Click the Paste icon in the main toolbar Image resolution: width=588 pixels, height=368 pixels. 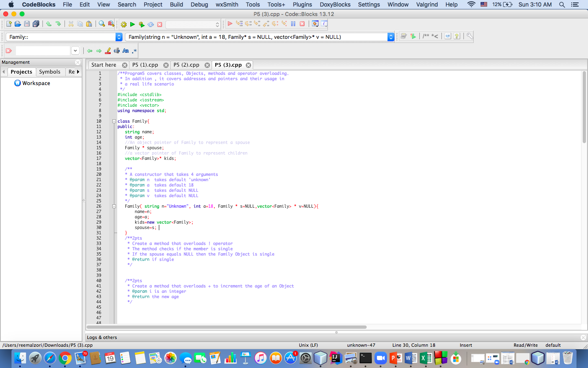pos(89,24)
